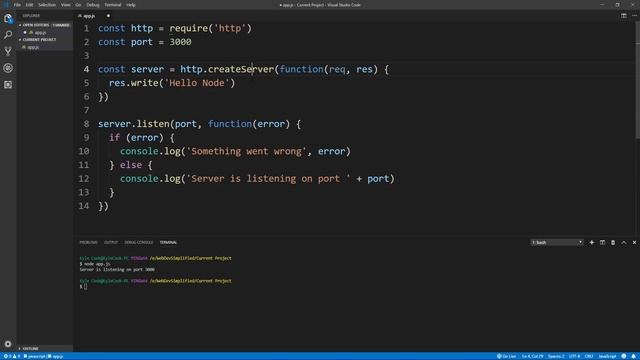Change Spaces: 2 indentation setting
Screen dimensions: 640x360
click(556, 356)
